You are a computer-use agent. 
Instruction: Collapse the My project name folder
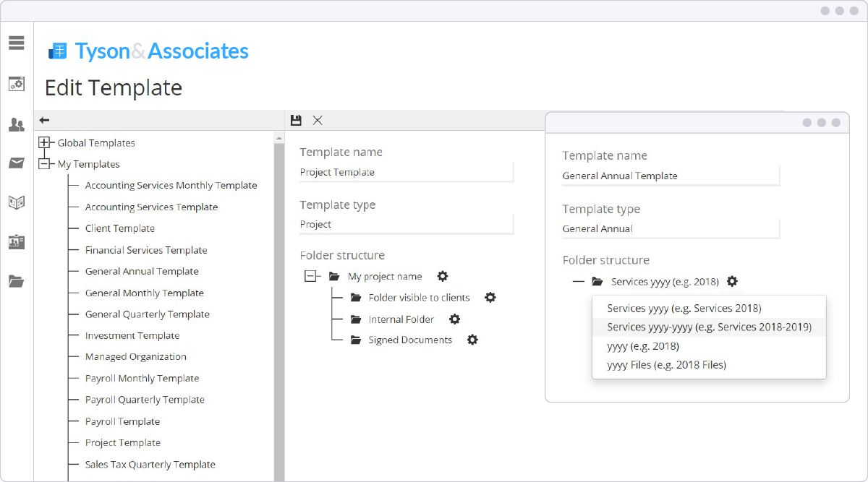point(311,276)
